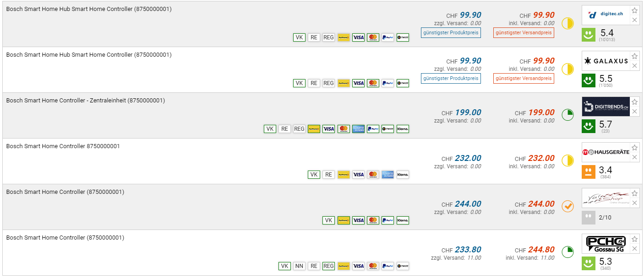This screenshot has height=278, width=644.
Task: Click the American Express icon in the Digitrends row
Action: 358,129
